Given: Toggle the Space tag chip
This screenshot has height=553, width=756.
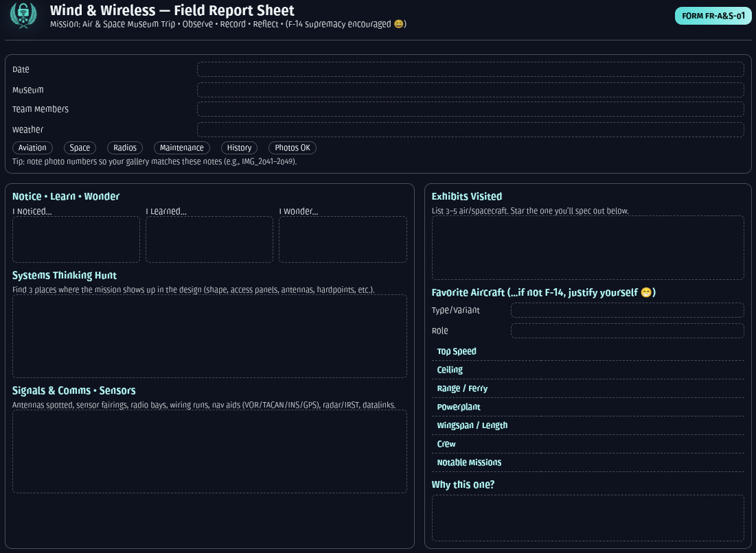Looking at the screenshot, I should pos(80,148).
